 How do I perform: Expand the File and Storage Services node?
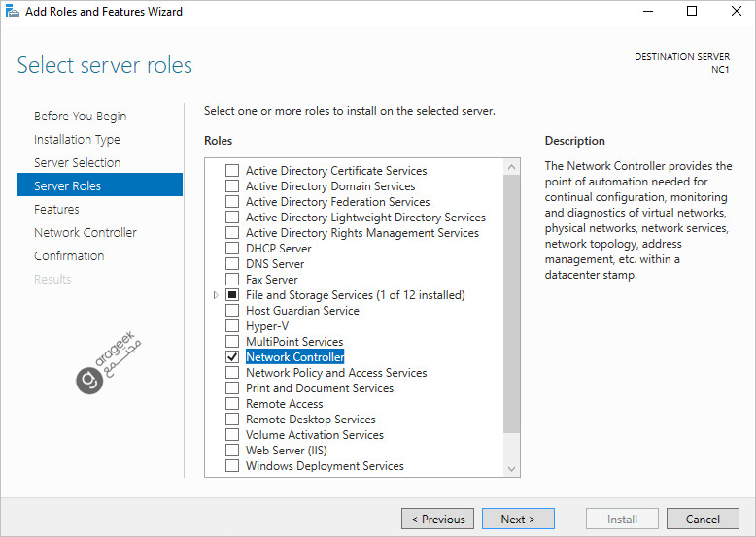coord(216,295)
